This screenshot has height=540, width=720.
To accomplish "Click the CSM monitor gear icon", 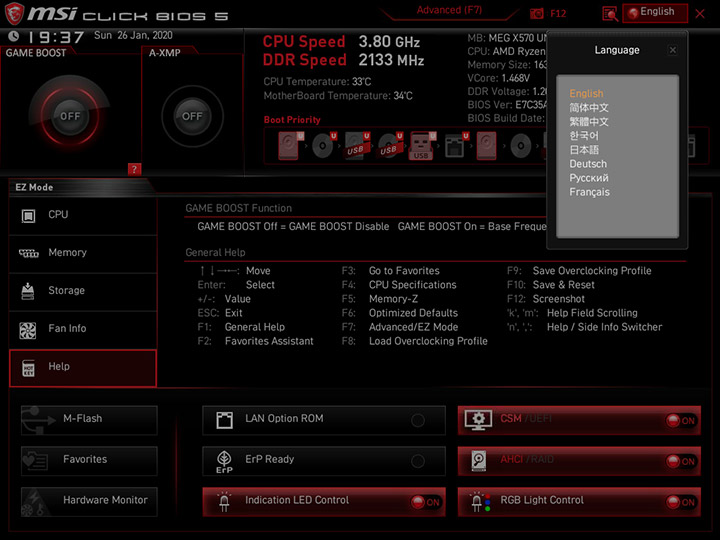I will pos(478,420).
